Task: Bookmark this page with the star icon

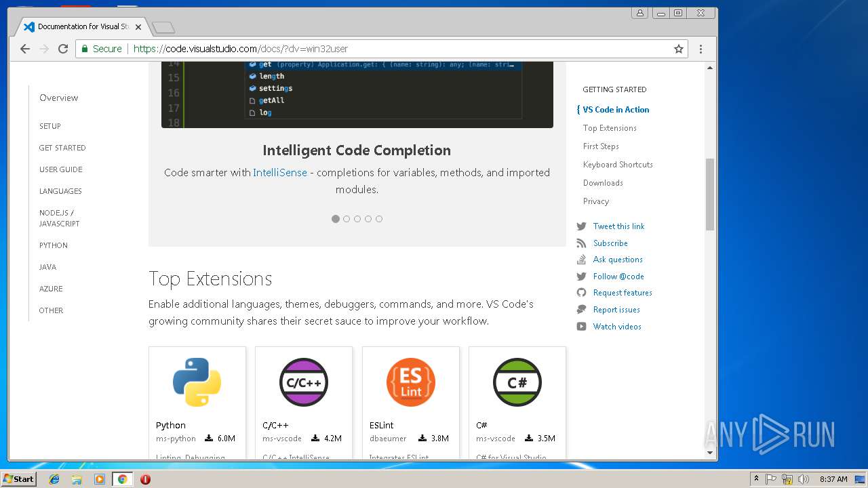Action: 678,49
